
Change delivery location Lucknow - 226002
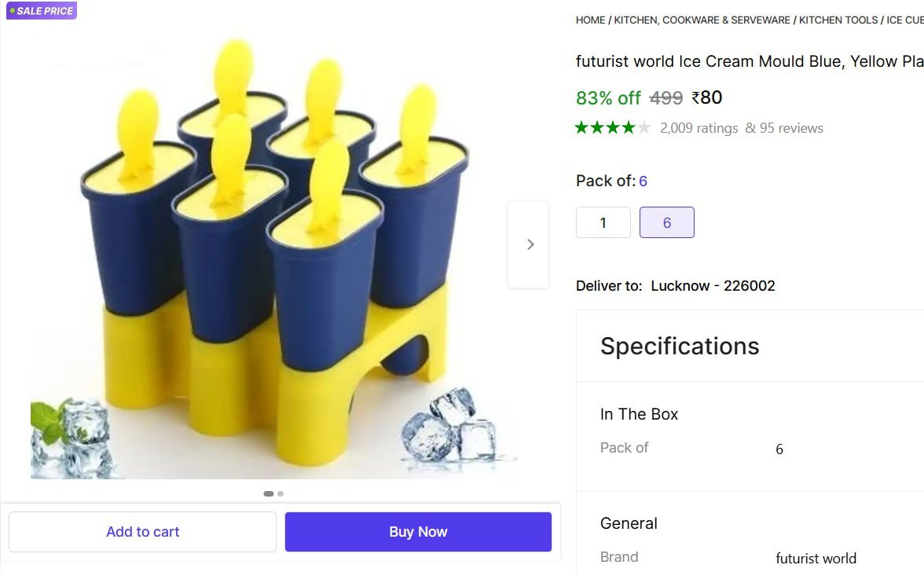(713, 286)
